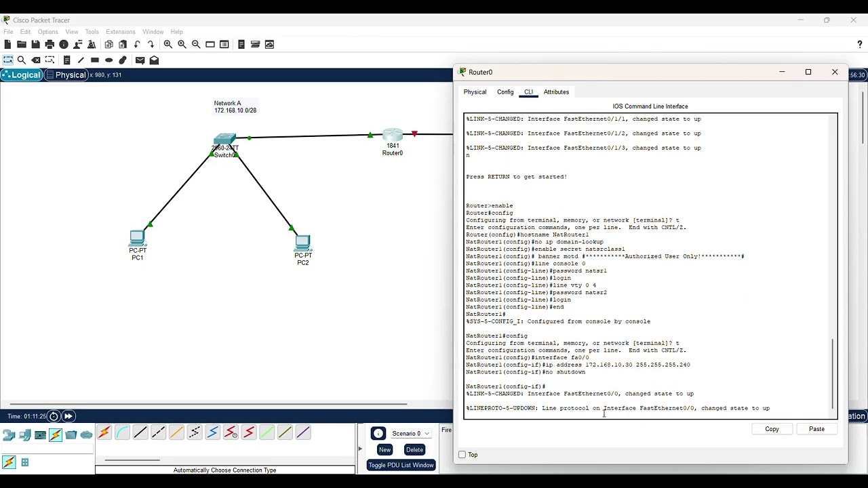Pick the automatic lightning-bolt connection type
This screenshot has width=868, height=488.
tap(104, 432)
